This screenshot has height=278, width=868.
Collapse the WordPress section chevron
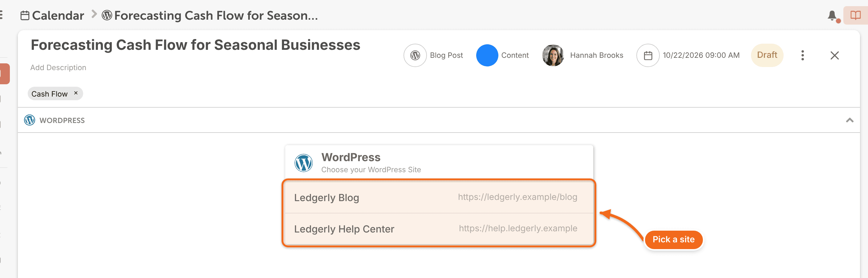coord(850,120)
